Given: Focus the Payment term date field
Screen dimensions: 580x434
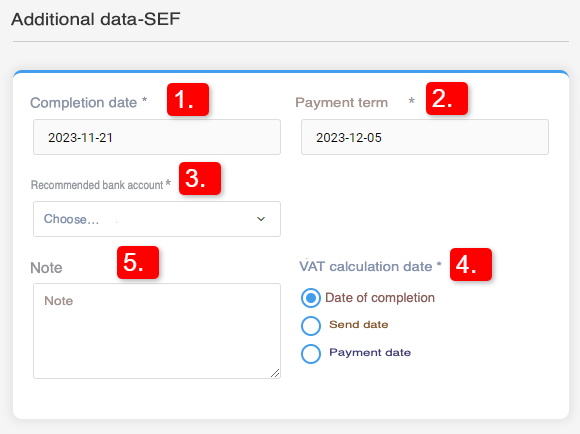Looking at the screenshot, I should tap(425, 137).
